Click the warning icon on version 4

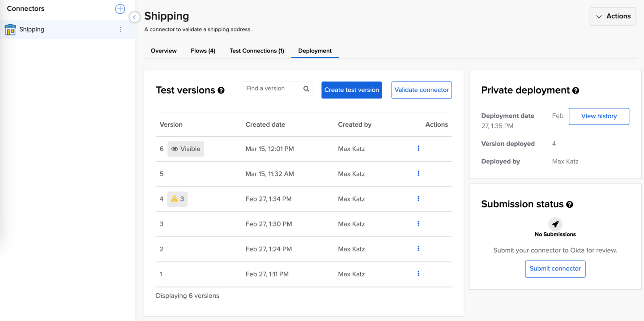pos(175,198)
